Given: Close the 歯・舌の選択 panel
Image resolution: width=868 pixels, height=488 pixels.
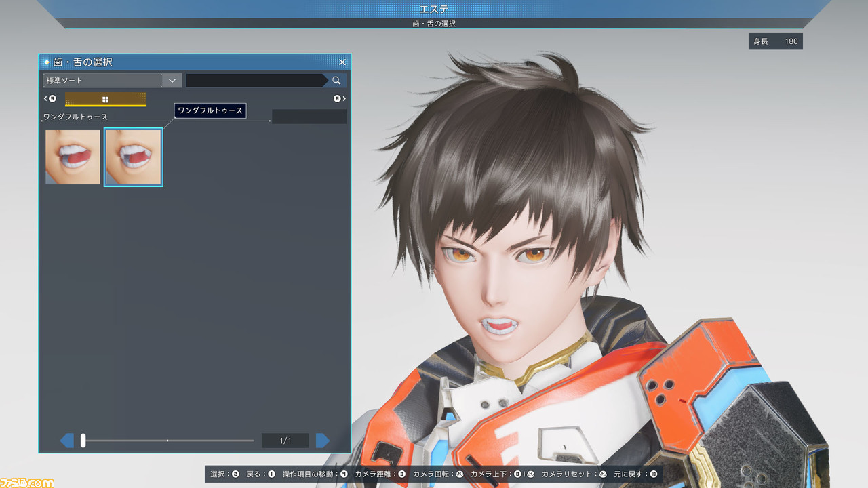Looking at the screenshot, I should 342,62.
